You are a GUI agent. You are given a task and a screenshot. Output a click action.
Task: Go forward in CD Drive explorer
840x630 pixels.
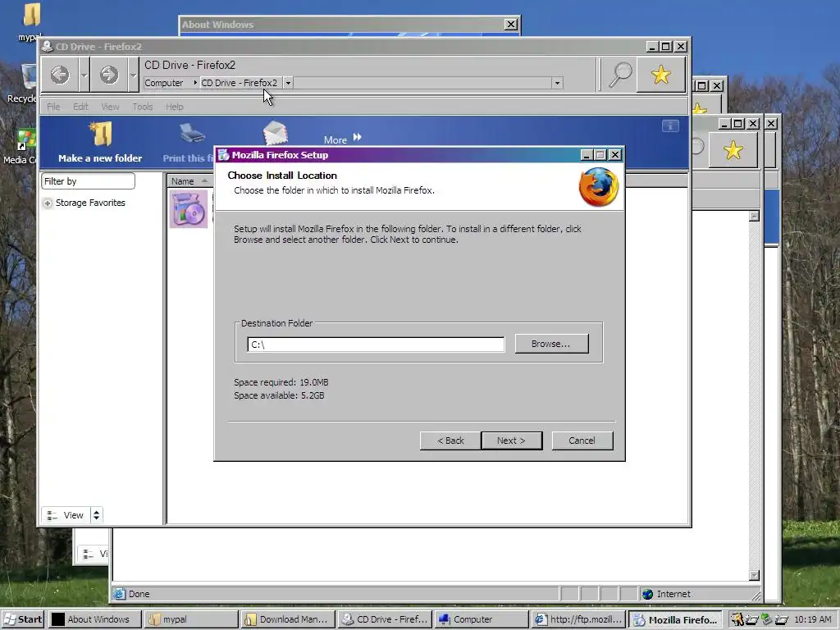[x=109, y=75]
